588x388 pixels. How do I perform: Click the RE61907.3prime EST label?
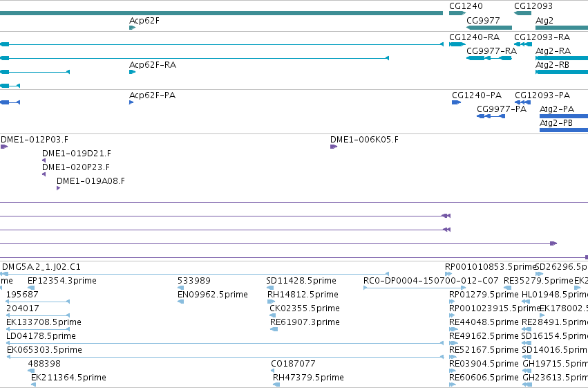305,322
